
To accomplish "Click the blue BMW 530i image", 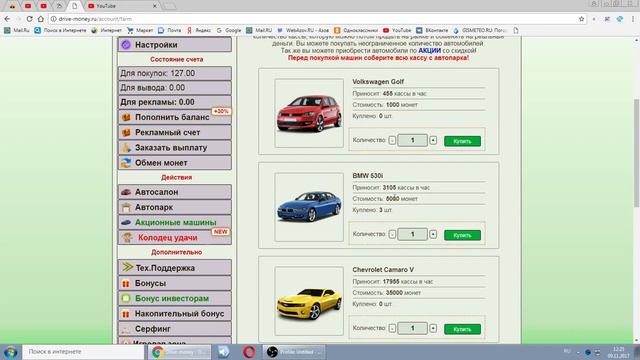I will click(309, 207).
